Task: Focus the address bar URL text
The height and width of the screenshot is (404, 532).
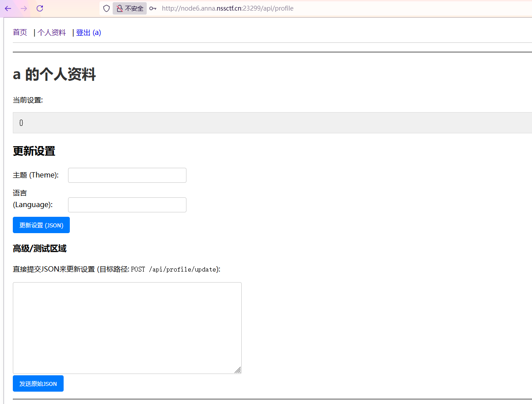Action: pyautogui.click(x=228, y=8)
